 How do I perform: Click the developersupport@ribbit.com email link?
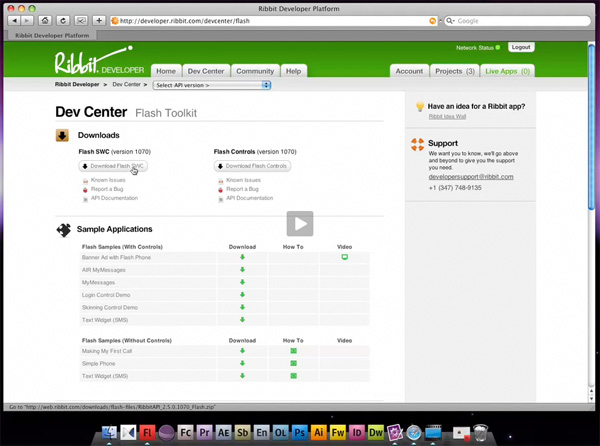[x=471, y=177]
